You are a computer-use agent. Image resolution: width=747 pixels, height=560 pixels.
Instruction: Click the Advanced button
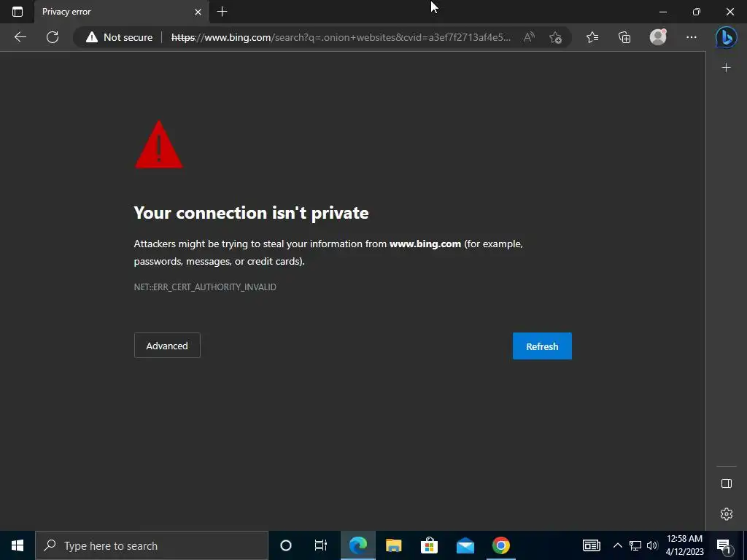coord(167,345)
